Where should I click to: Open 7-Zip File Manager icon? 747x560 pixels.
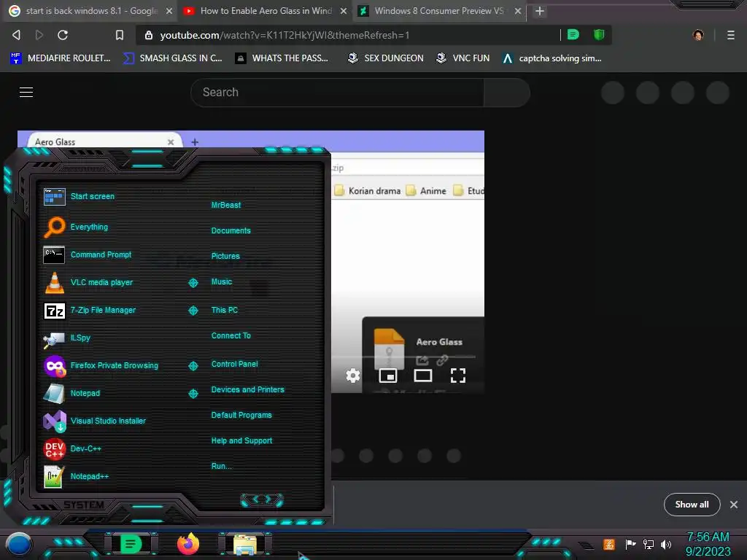tap(54, 311)
